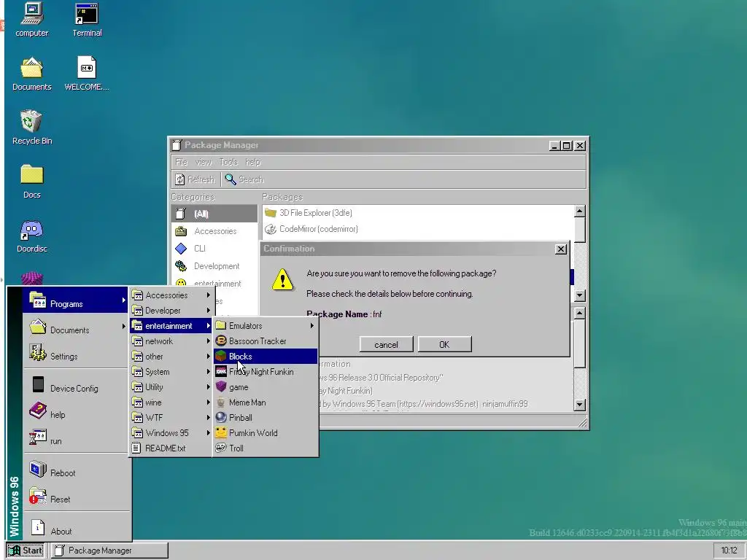Launch Blocks from entertainment menu
The image size is (747, 560).
[x=266, y=356]
